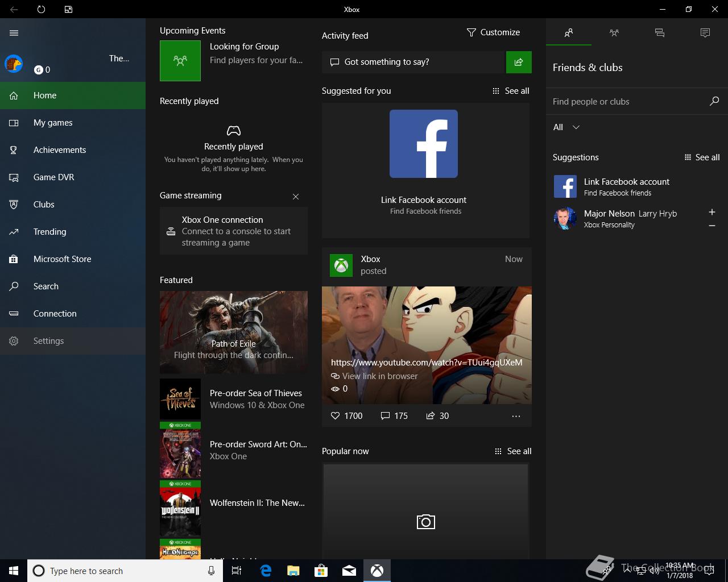The image size is (728, 582).
Task: Click the magnifier icon in Friends panel
Action: point(714,101)
